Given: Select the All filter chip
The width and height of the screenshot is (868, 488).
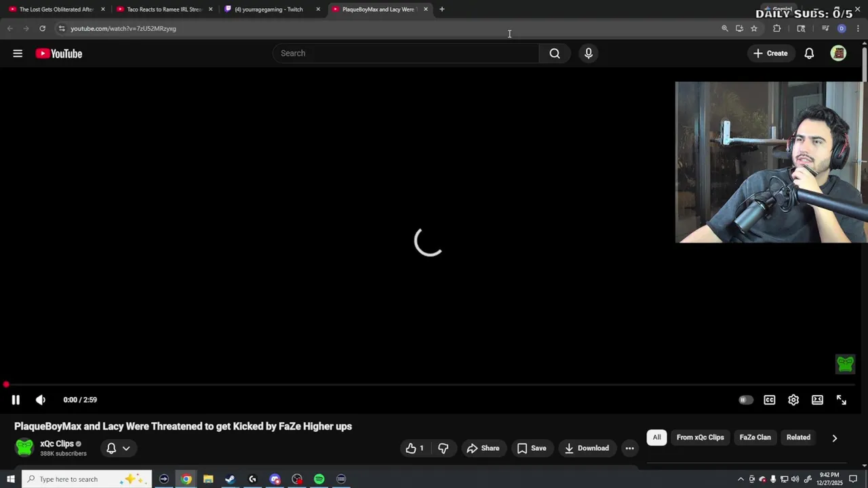Looking at the screenshot, I should pyautogui.click(x=656, y=437).
